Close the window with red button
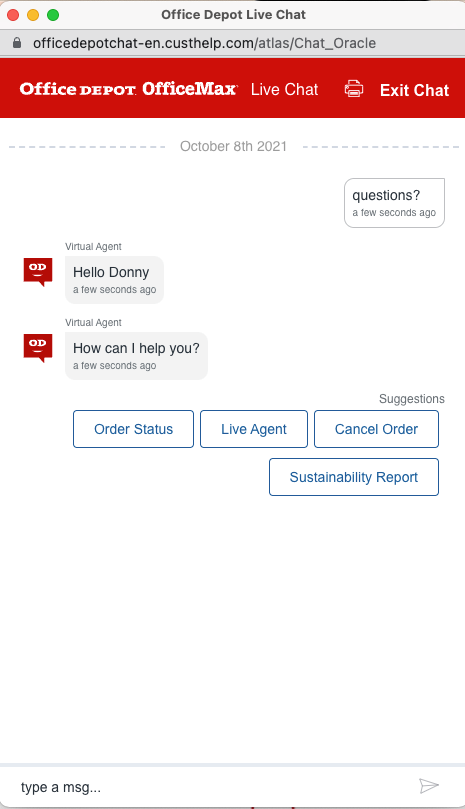Image resolution: width=465 pixels, height=809 pixels. click(x=13, y=15)
